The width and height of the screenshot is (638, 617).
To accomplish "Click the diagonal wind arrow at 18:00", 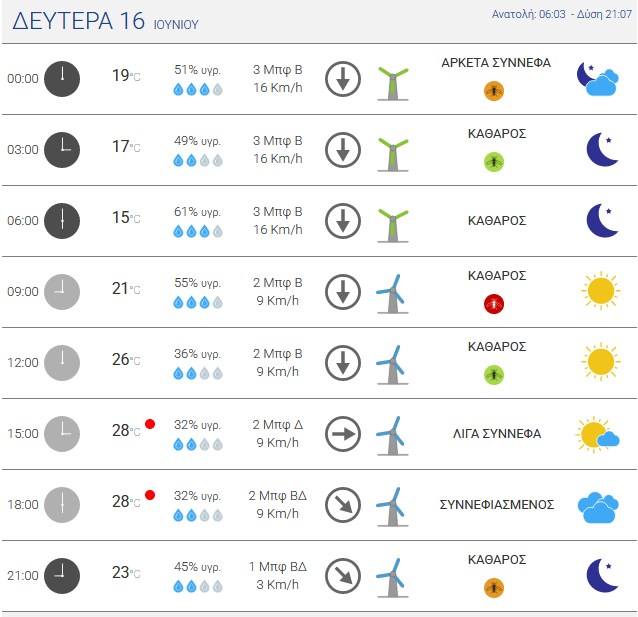I will [343, 505].
